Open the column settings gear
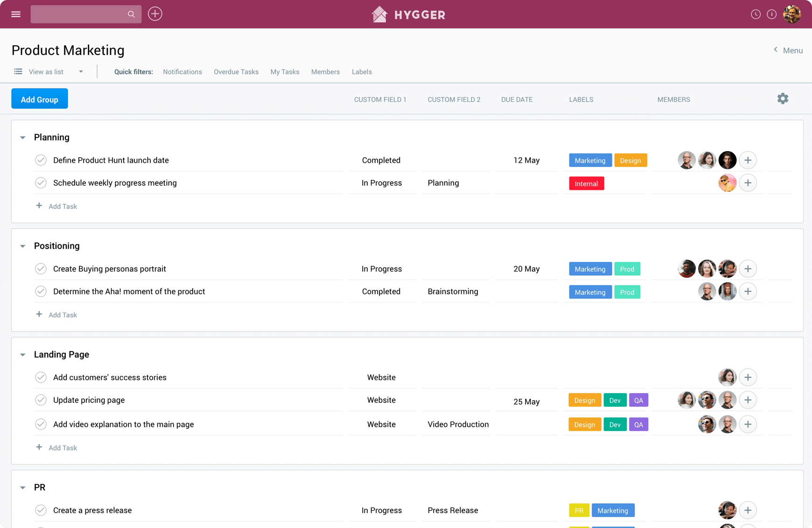This screenshot has width=812, height=528. click(783, 98)
